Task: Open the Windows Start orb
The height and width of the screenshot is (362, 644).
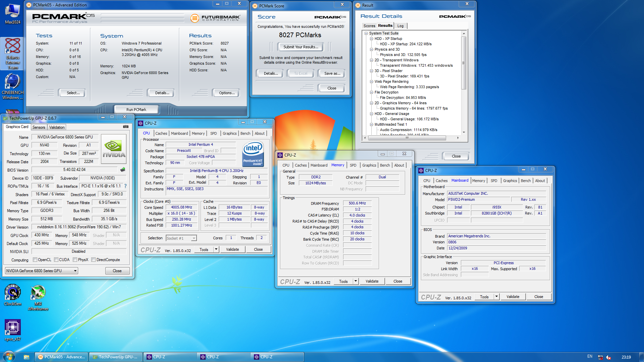Action: point(9,357)
